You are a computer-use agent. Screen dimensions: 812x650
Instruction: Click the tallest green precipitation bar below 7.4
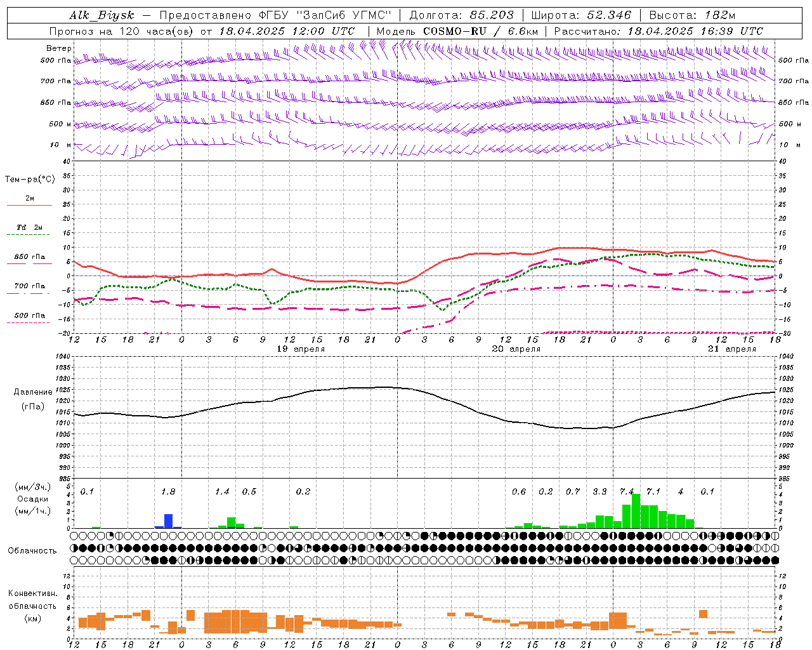coord(636,511)
